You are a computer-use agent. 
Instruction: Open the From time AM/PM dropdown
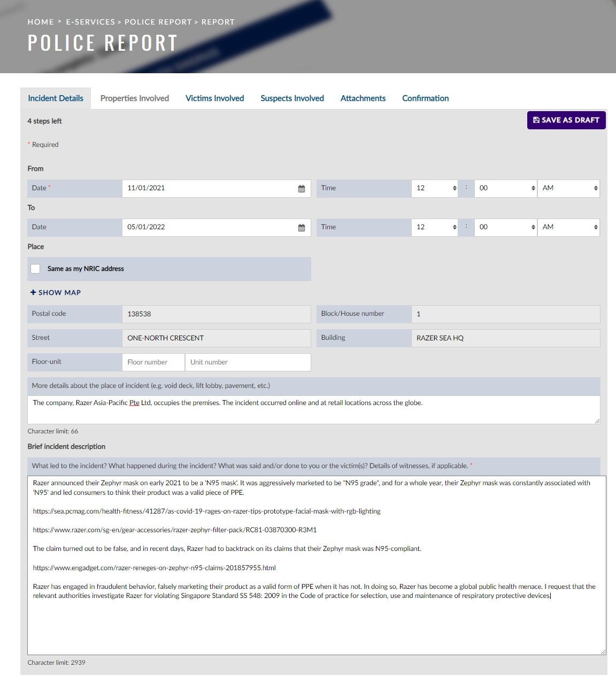coord(568,188)
